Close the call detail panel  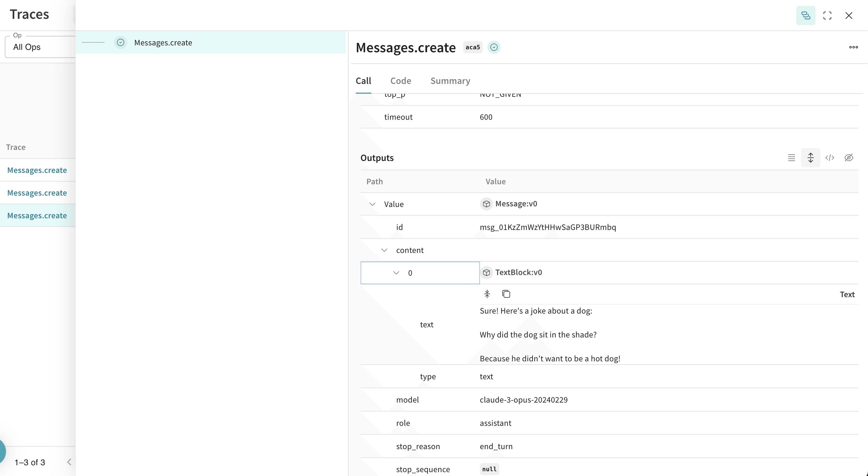tap(849, 16)
